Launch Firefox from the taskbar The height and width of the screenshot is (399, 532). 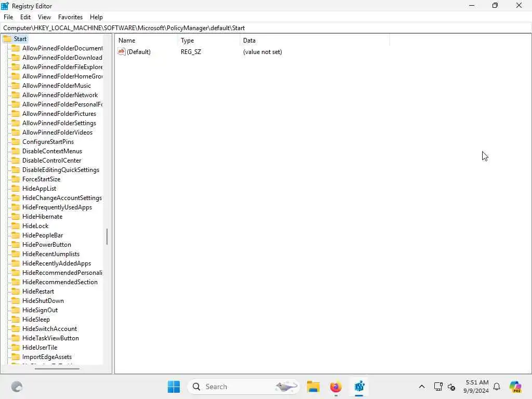click(x=336, y=387)
